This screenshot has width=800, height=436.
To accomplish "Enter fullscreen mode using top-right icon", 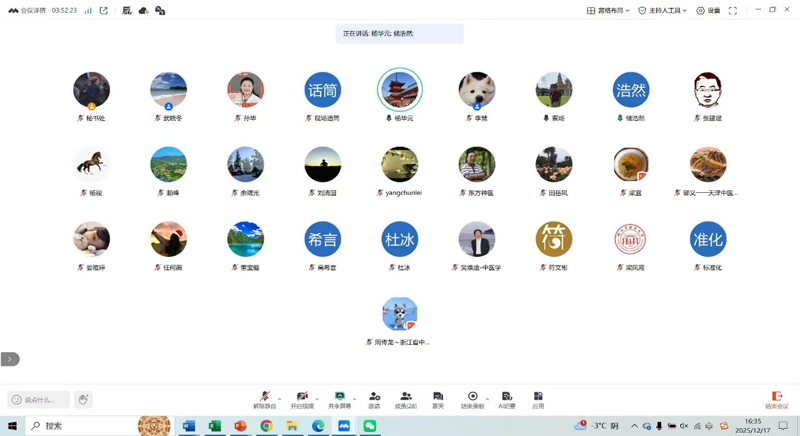I will (x=733, y=11).
